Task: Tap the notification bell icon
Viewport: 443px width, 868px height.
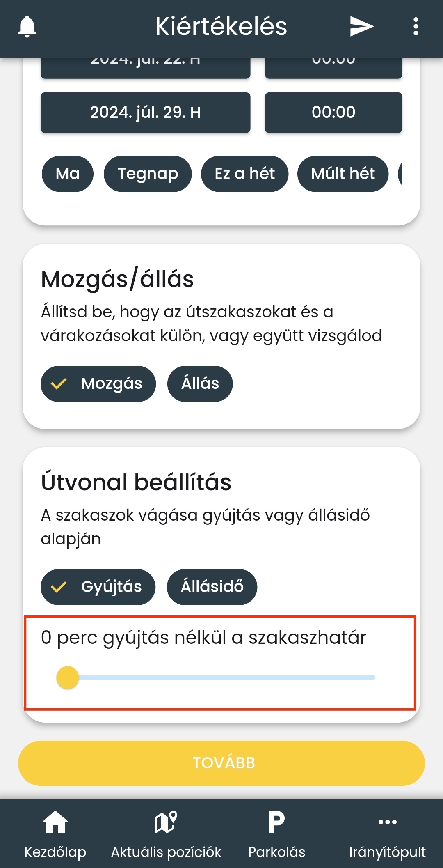Action: pos(27,27)
